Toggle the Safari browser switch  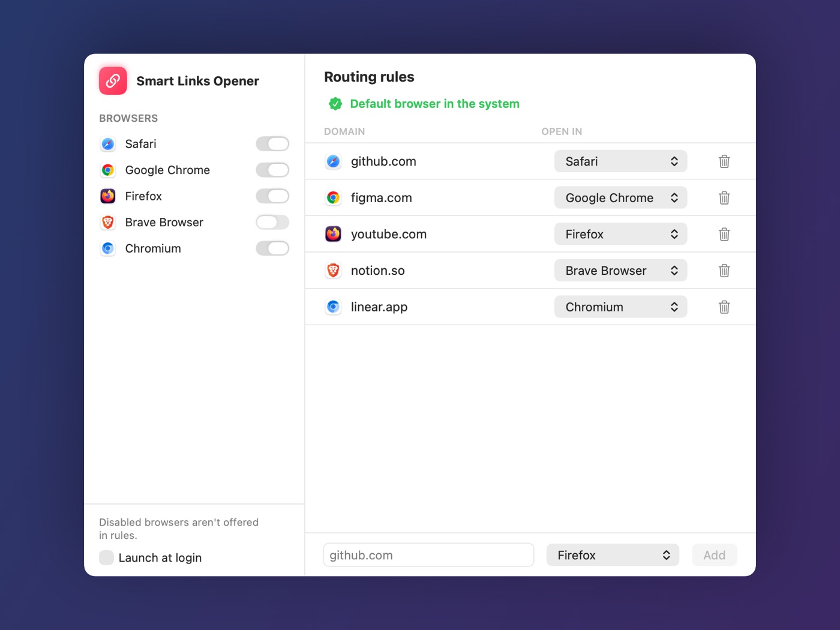pos(272,144)
